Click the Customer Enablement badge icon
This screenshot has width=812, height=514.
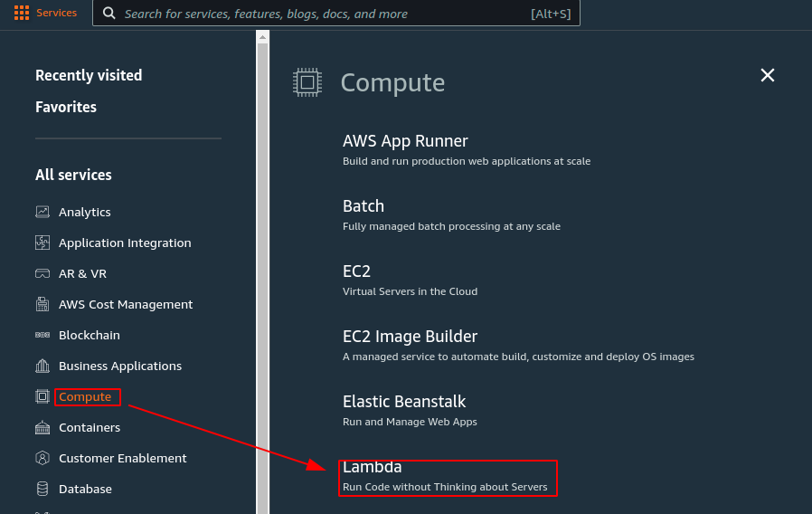click(42, 458)
